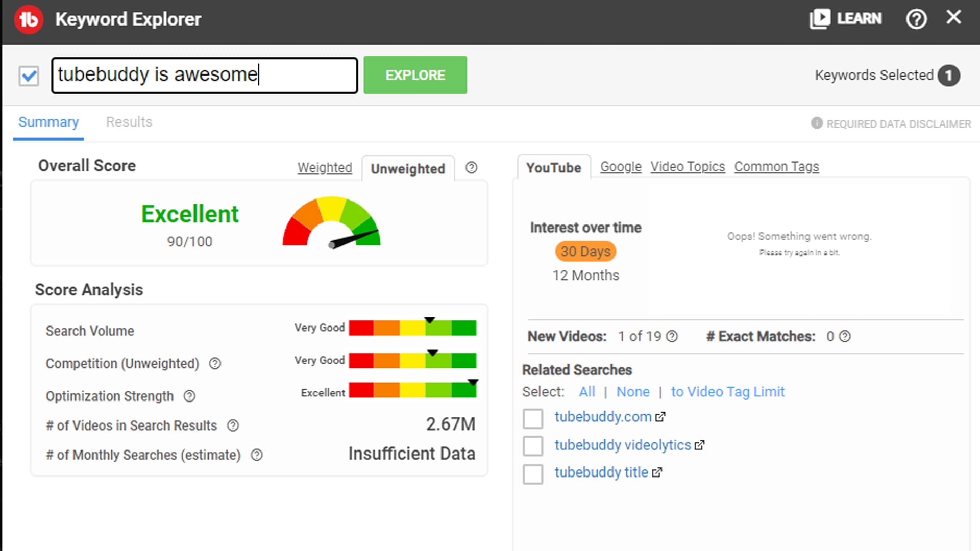The height and width of the screenshot is (551, 980).
Task: Select the 30 Days interest range
Action: click(585, 252)
